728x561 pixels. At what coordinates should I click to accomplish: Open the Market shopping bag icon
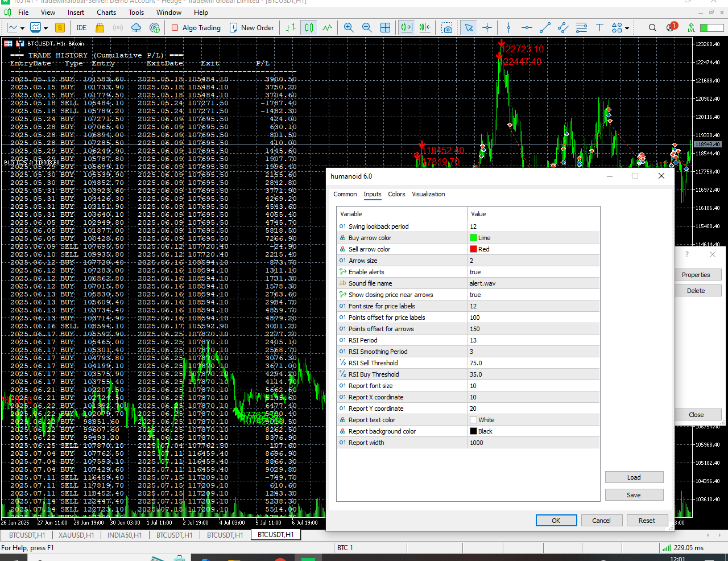pos(100,27)
